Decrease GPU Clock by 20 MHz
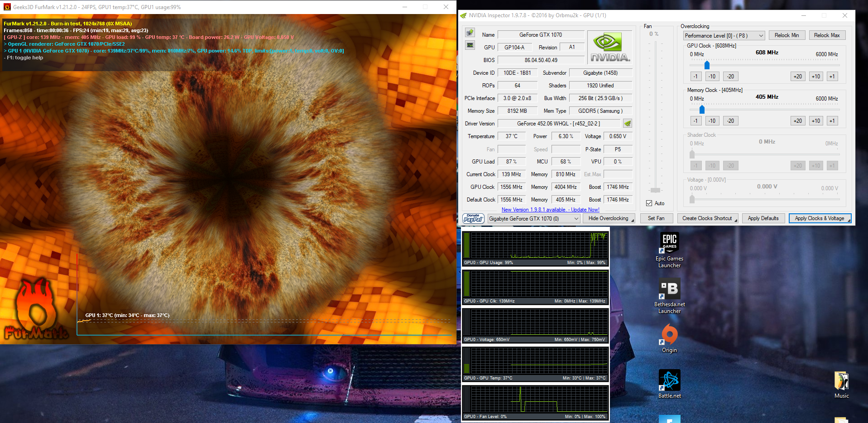868x423 pixels. pos(730,77)
